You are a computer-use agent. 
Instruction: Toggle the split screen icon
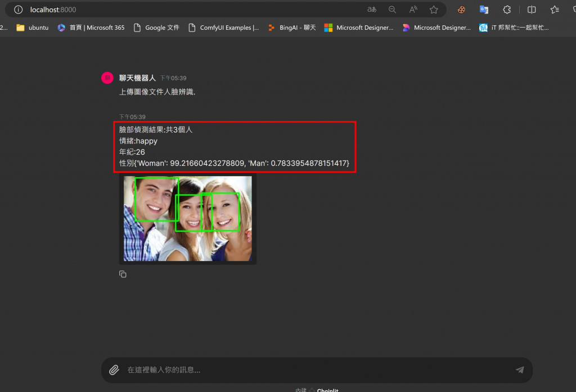point(532,10)
